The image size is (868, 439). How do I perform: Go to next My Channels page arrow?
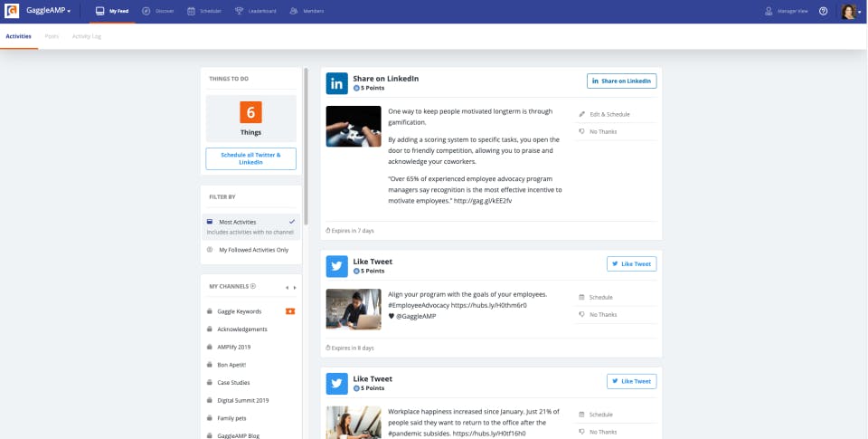pos(295,288)
